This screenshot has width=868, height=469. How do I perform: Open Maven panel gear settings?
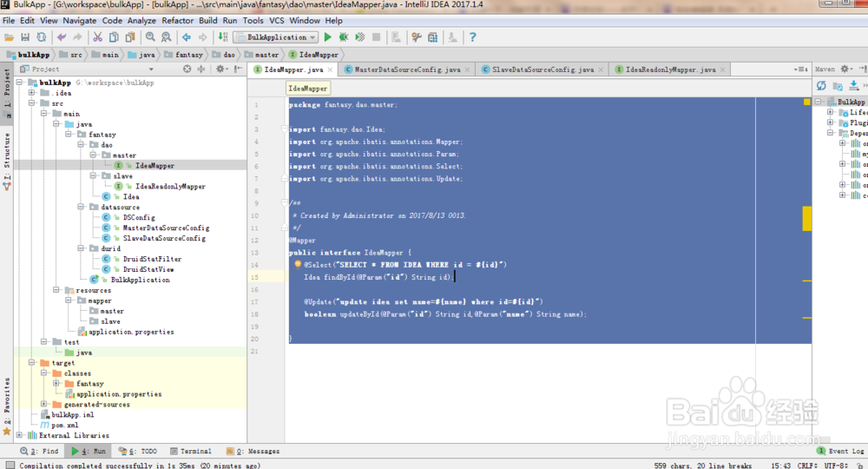pyautogui.click(x=845, y=69)
